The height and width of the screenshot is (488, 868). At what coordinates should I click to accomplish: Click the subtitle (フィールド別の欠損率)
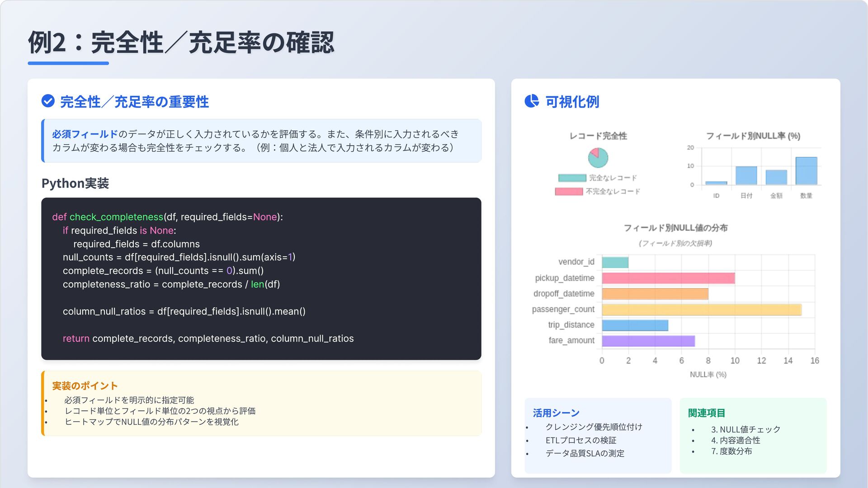click(675, 243)
